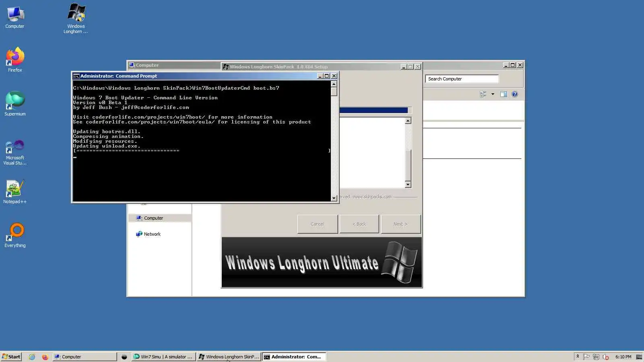Screen dimensions: 644x362
Task: Focus the Search Computer field
Action: (462, 79)
